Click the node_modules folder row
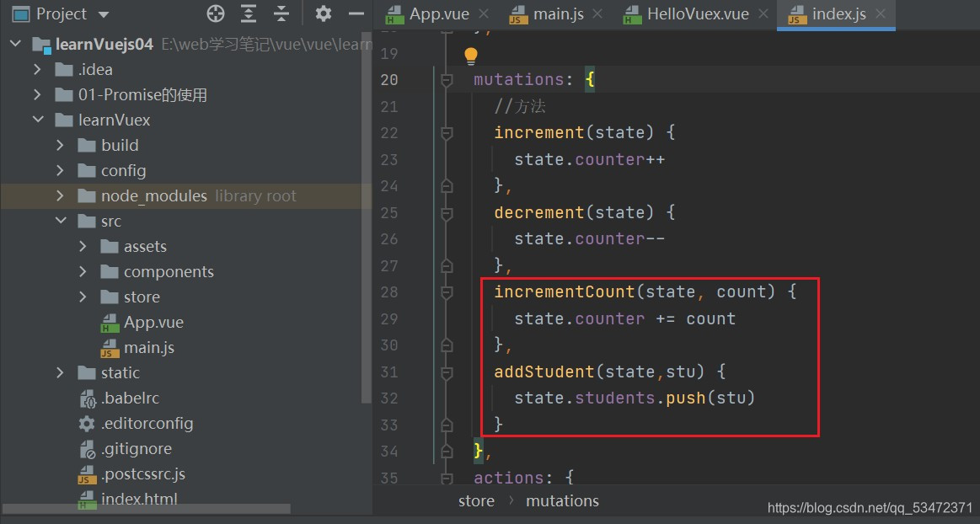This screenshot has height=524, width=980. (186, 195)
